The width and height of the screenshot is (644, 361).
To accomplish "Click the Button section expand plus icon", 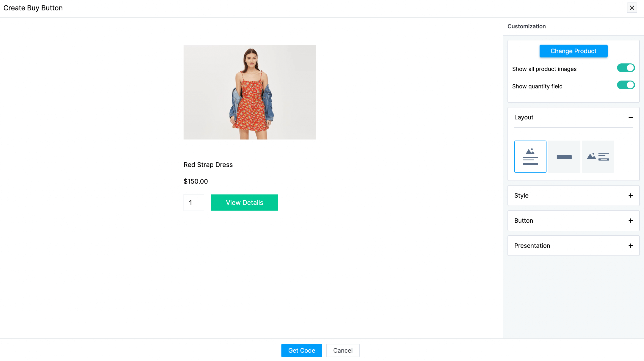I will tap(631, 220).
